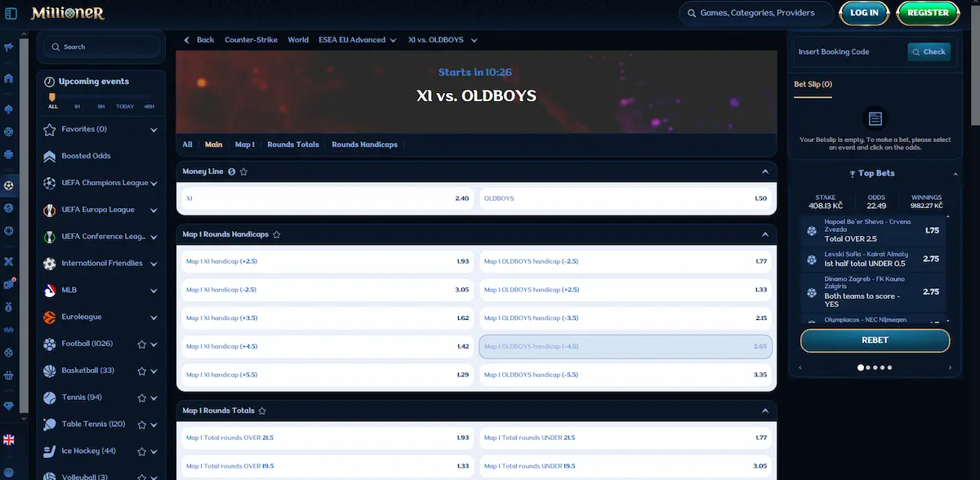Click the crossed swords icon in left rail
Screen dimensions: 980x480
pos(9,262)
